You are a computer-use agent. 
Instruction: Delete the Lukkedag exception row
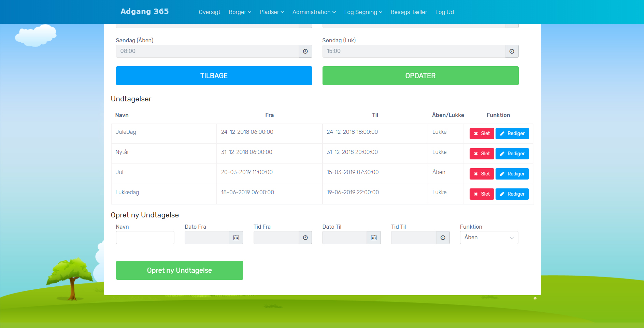[x=482, y=194]
